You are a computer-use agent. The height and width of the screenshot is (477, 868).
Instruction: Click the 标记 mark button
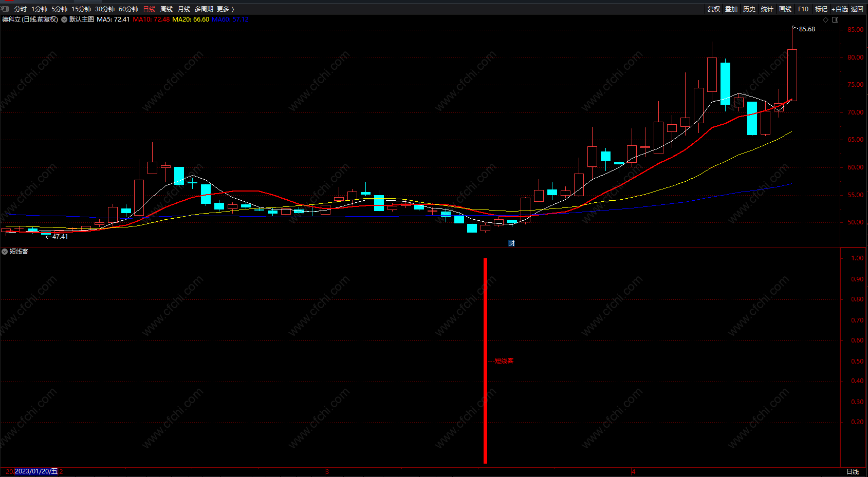coord(821,9)
